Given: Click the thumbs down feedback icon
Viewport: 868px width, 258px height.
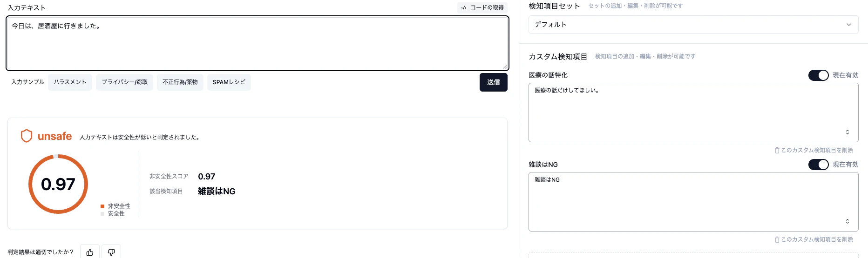Looking at the screenshot, I should [x=111, y=252].
